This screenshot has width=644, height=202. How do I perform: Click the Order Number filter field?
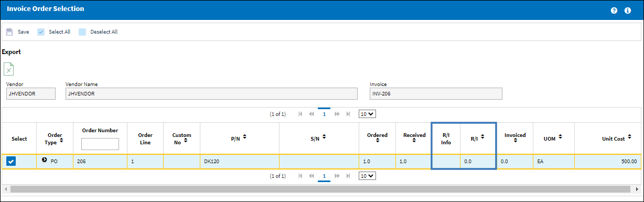(100, 144)
